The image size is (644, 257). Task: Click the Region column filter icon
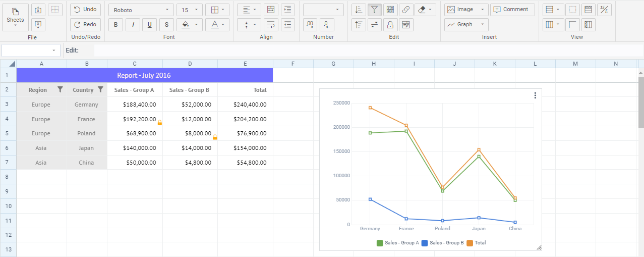(x=60, y=90)
